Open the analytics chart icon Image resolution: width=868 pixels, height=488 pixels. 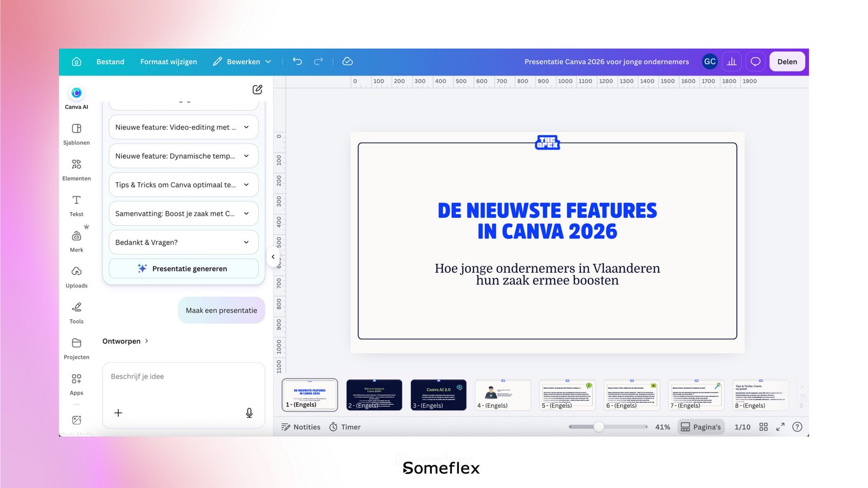click(732, 62)
